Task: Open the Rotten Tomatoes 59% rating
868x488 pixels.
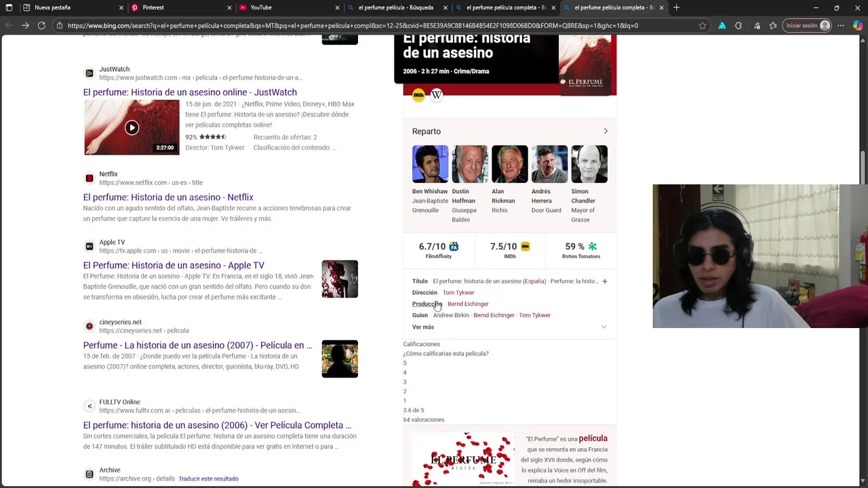Action: pyautogui.click(x=581, y=250)
